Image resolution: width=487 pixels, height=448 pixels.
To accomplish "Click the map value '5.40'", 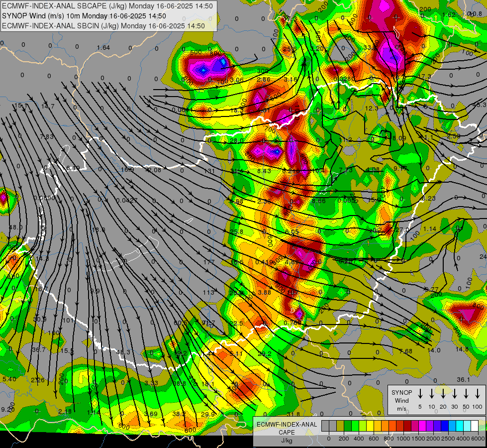I will (x=9, y=379).
